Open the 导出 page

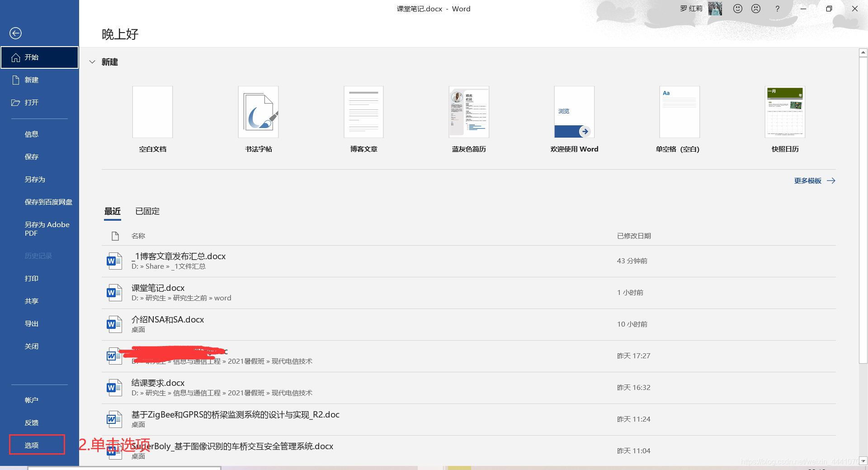[x=39, y=324]
